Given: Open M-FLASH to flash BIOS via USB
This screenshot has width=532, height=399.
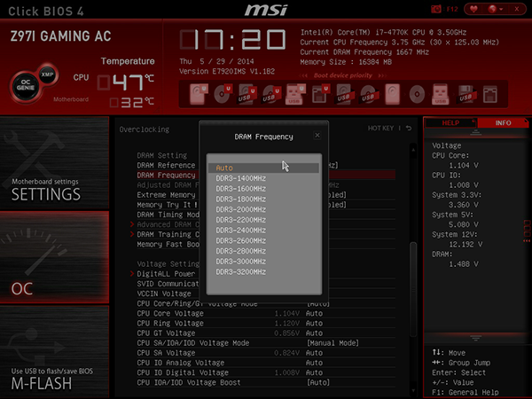Looking at the screenshot, I should click(x=54, y=351).
